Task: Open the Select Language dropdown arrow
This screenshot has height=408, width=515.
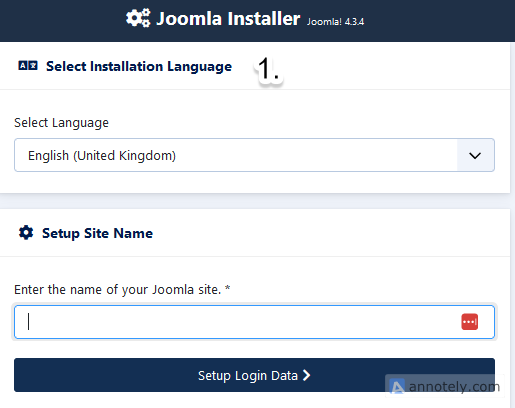Action: pos(475,155)
